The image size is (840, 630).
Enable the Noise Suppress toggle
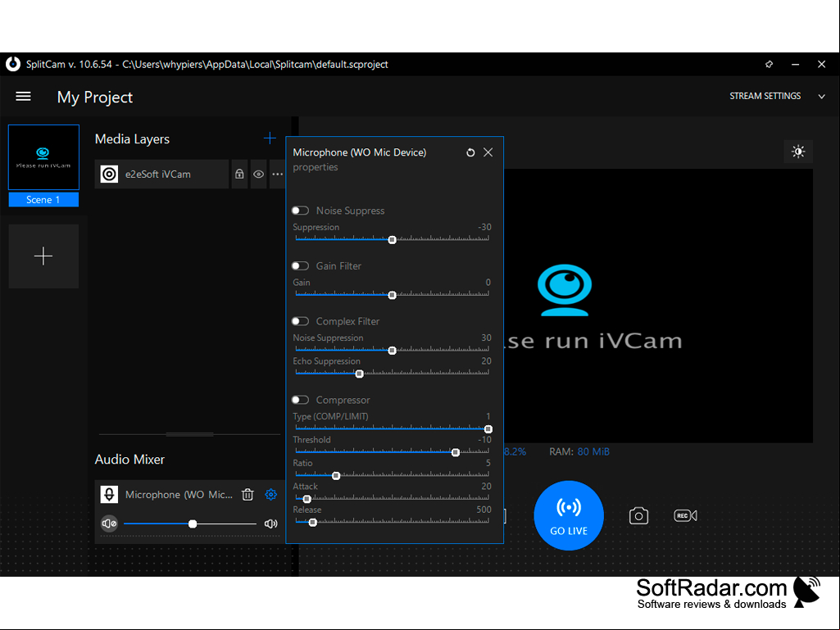tap(300, 211)
